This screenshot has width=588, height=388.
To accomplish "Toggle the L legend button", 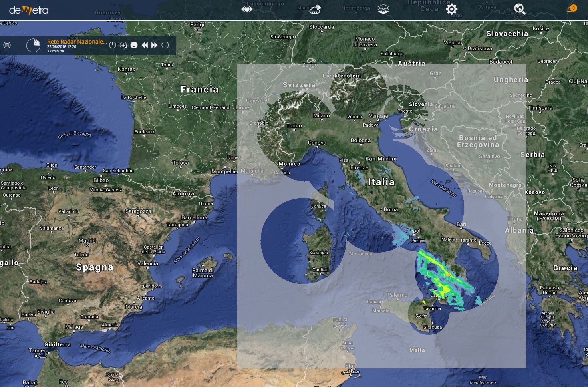I will point(134,45).
